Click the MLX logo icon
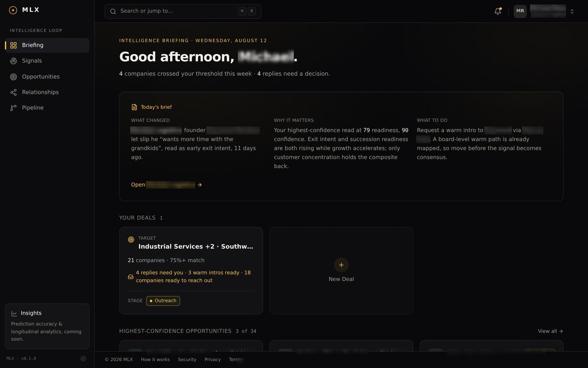This screenshot has height=368, width=588. (13, 10)
